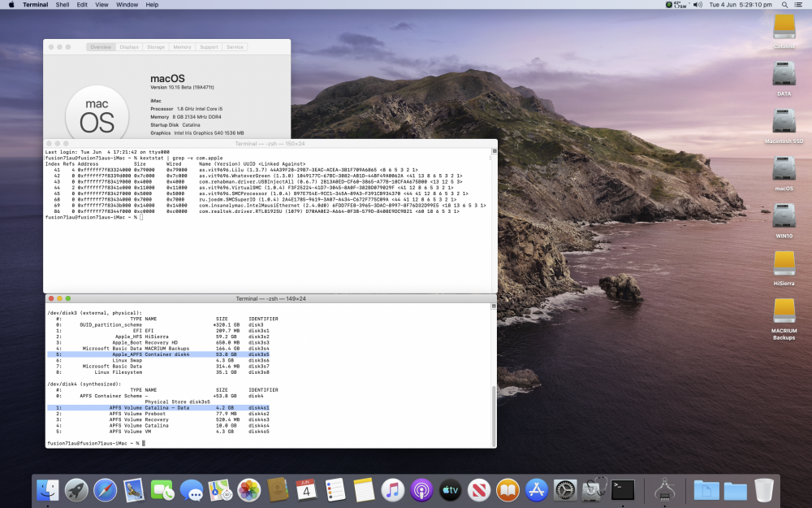The image size is (812, 508).
Task: Open Finder from the Dock
Action: [x=48, y=490]
